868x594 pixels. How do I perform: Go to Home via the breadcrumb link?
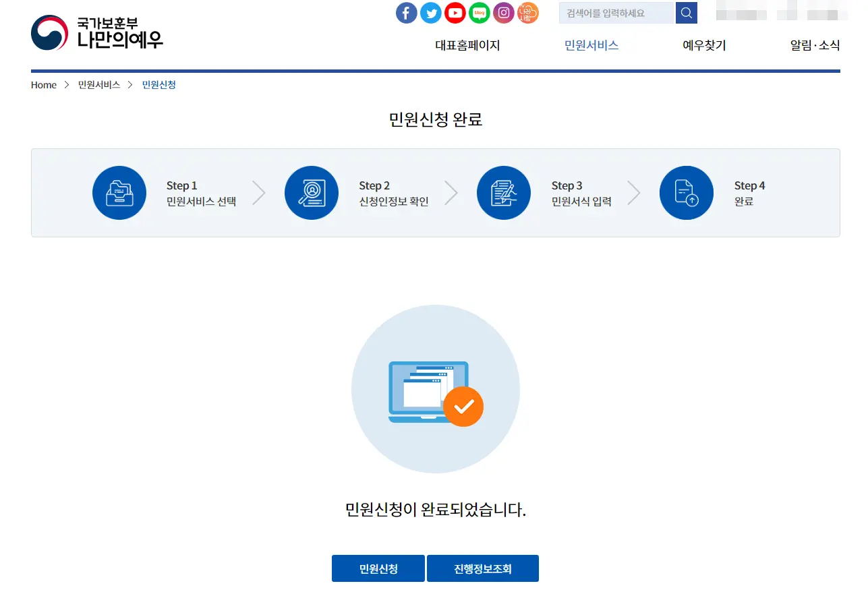click(x=43, y=84)
